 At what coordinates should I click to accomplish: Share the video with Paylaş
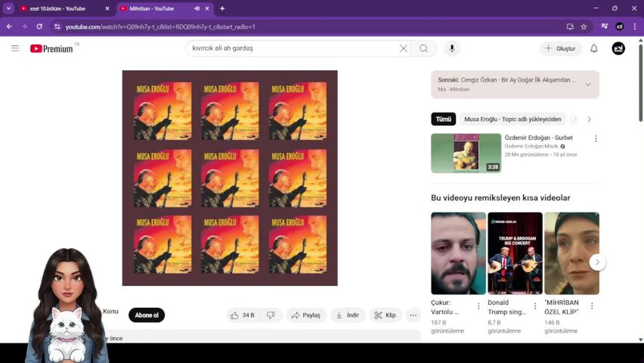(306, 315)
